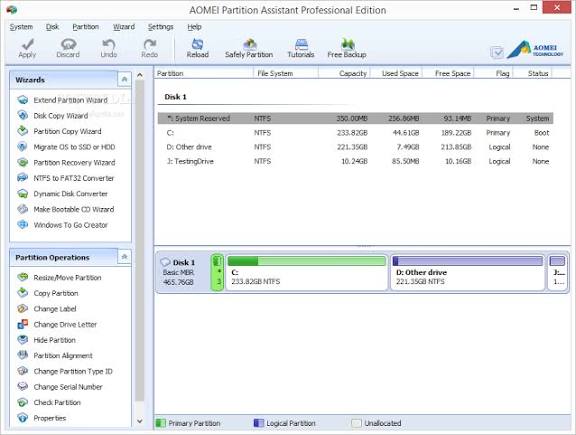The image size is (576, 435).
Task: Click the Apply checkmark toolbar icon
Action: pos(27,44)
